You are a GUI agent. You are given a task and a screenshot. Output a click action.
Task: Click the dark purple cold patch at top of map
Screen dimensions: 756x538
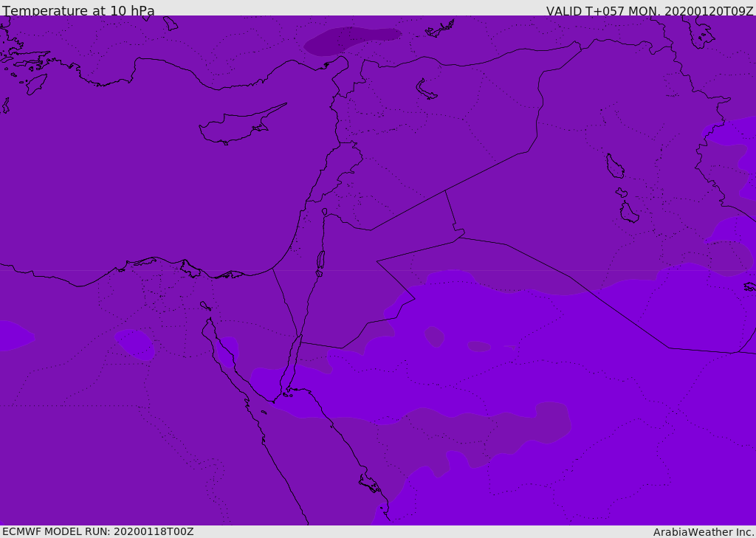click(351, 40)
